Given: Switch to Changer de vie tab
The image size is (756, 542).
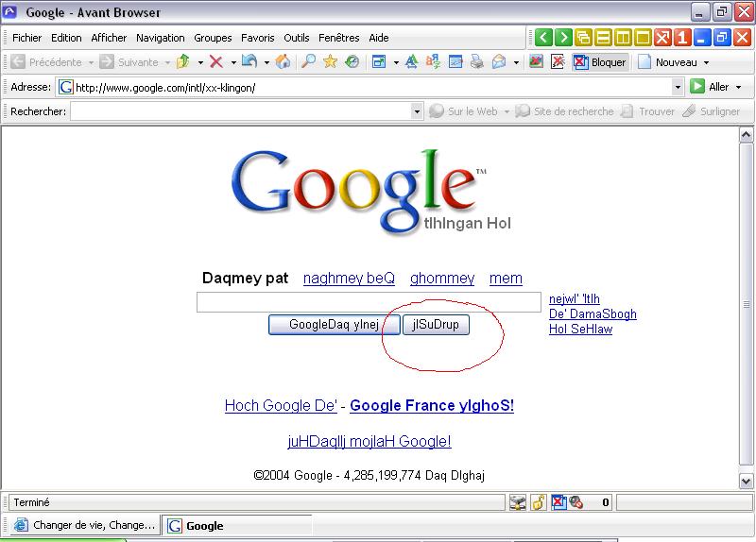Looking at the screenshot, I should click(x=84, y=525).
